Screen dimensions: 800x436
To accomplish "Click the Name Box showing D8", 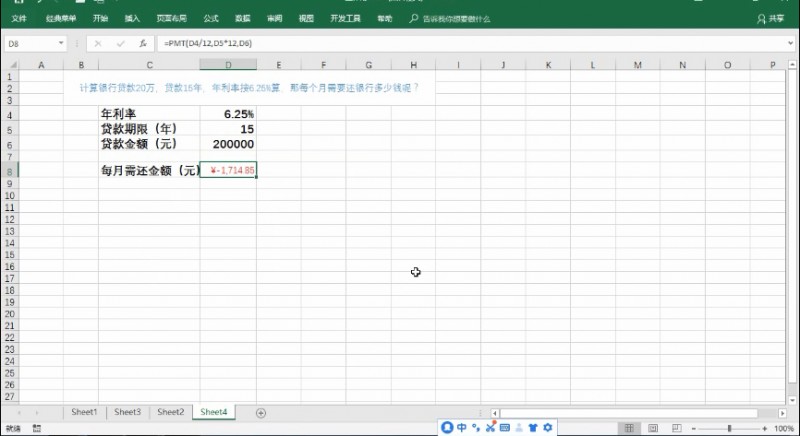I will (31, 44).
